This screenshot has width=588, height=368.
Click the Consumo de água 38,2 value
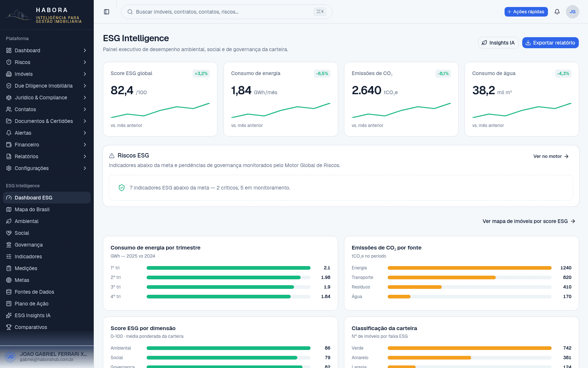click(x=484, y=90)
